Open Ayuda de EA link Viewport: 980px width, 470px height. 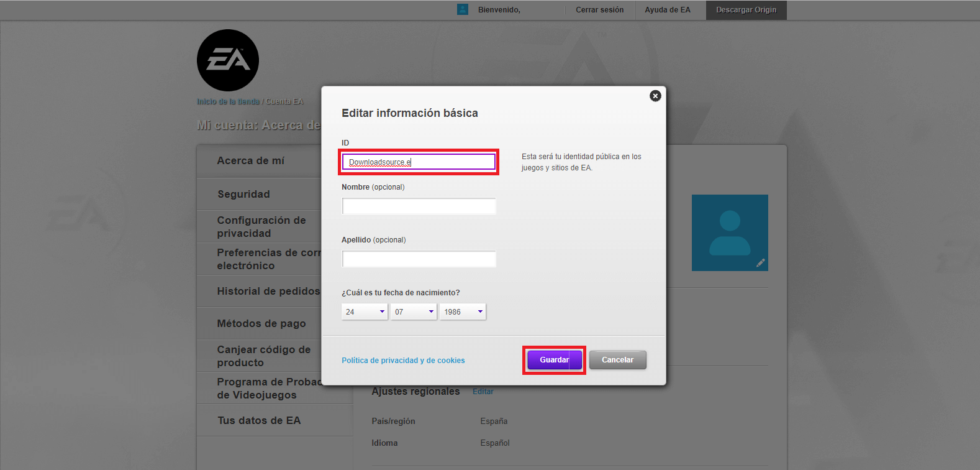668,10
